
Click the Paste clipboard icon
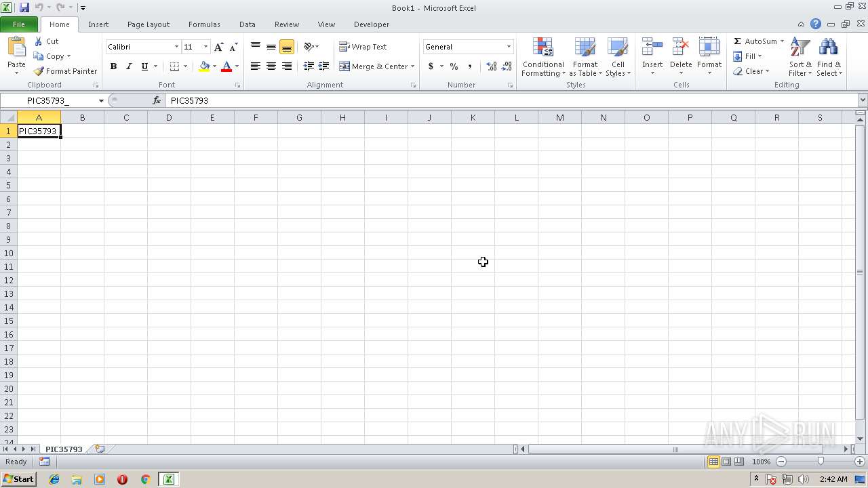[x=16, y=47]
